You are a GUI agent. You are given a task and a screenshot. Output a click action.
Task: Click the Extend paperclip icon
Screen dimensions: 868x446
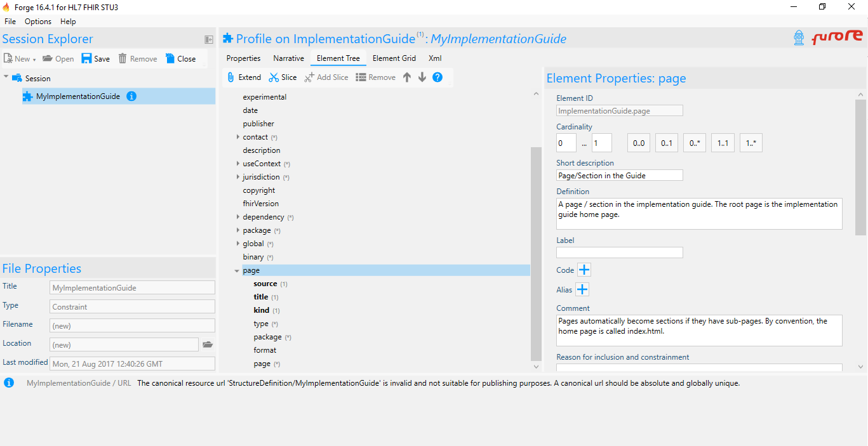230,77
